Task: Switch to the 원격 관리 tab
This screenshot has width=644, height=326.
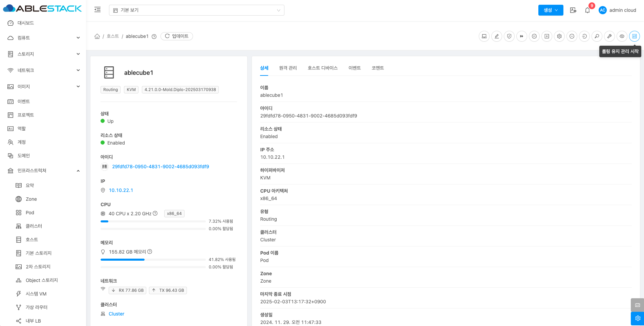Action: coord(288,68)
